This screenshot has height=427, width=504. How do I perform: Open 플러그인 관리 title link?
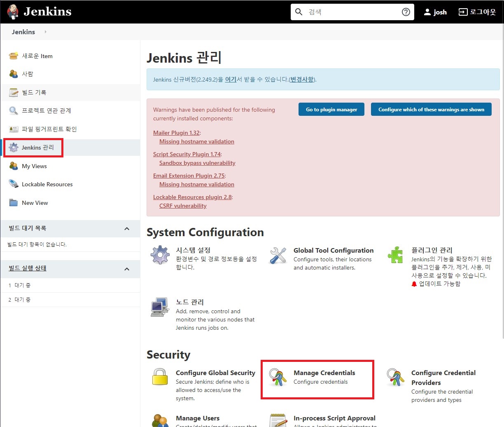[x=432, y=250]
